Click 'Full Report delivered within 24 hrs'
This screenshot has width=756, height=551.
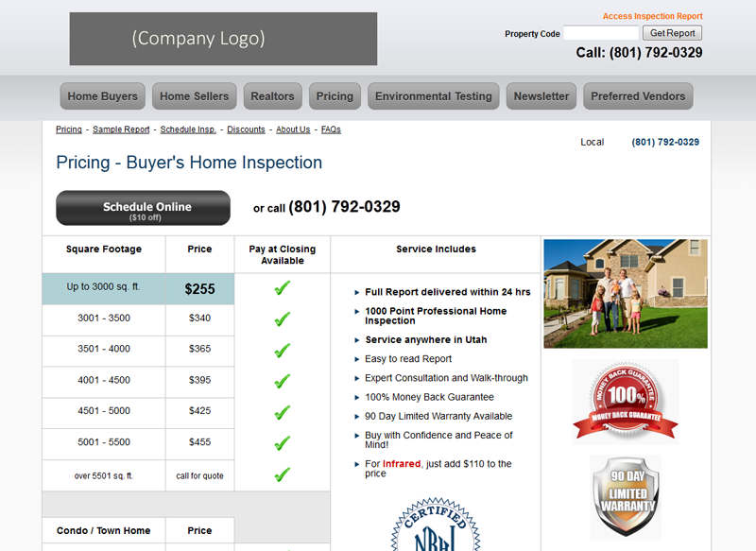pyautogui.click(x=447, y=292)
